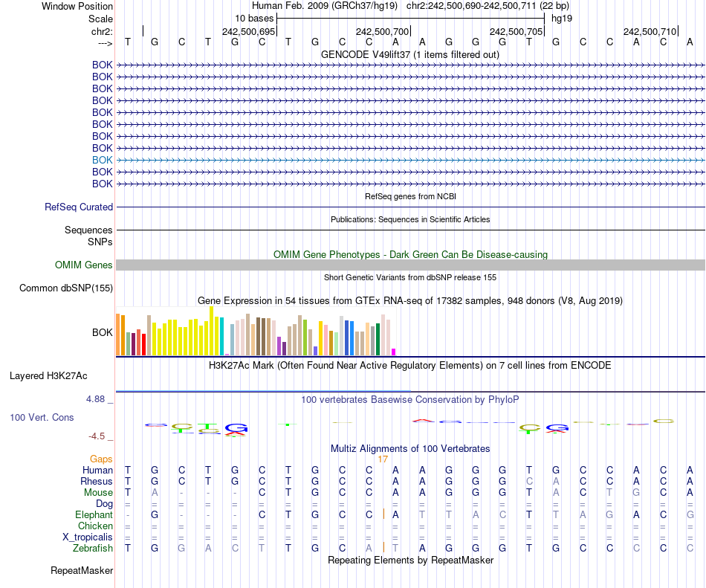
Task: Click 'Repeating Elements by RepeatMasker' title
Action: pyautogui.click(x=411, y=560)
